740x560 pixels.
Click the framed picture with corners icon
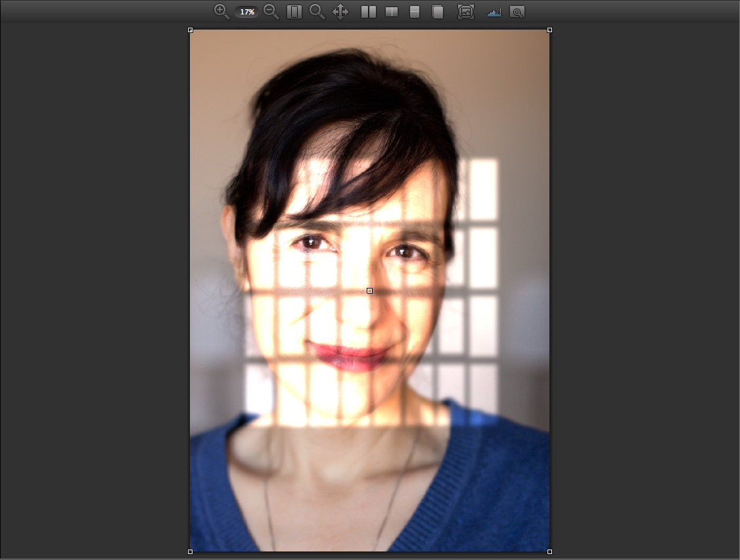tap(466, 12)
